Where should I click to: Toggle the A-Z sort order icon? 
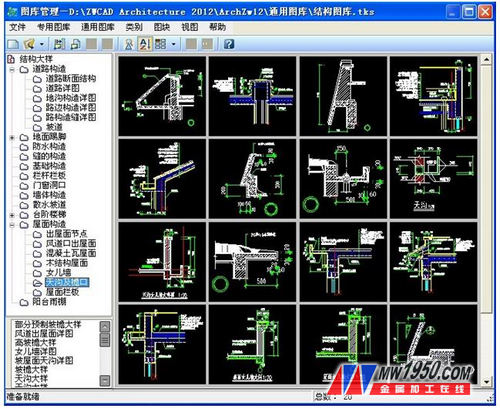pos(145,44)
